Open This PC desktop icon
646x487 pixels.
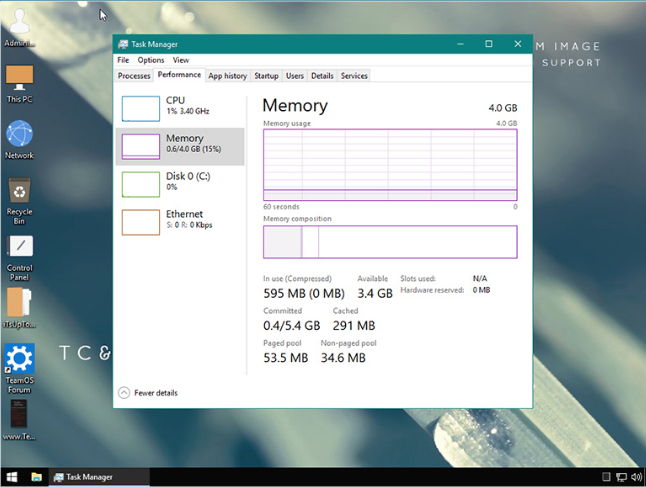[x=19, y=84]
